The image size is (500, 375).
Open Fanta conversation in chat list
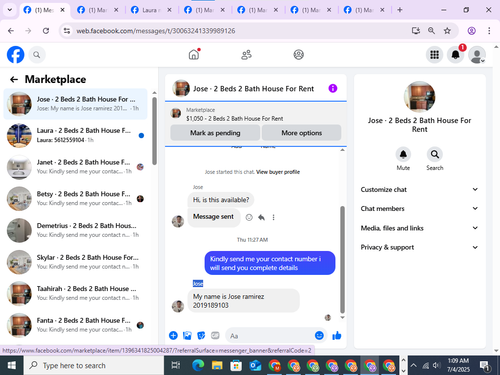pos(75,325)
